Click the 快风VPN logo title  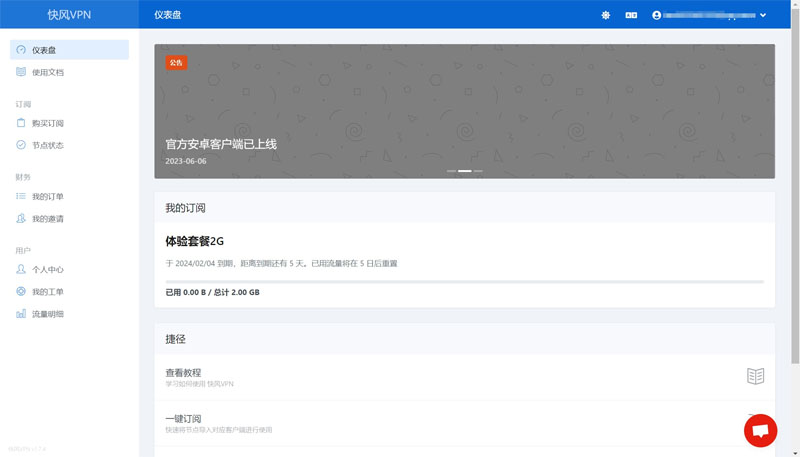tap(69, 15)
